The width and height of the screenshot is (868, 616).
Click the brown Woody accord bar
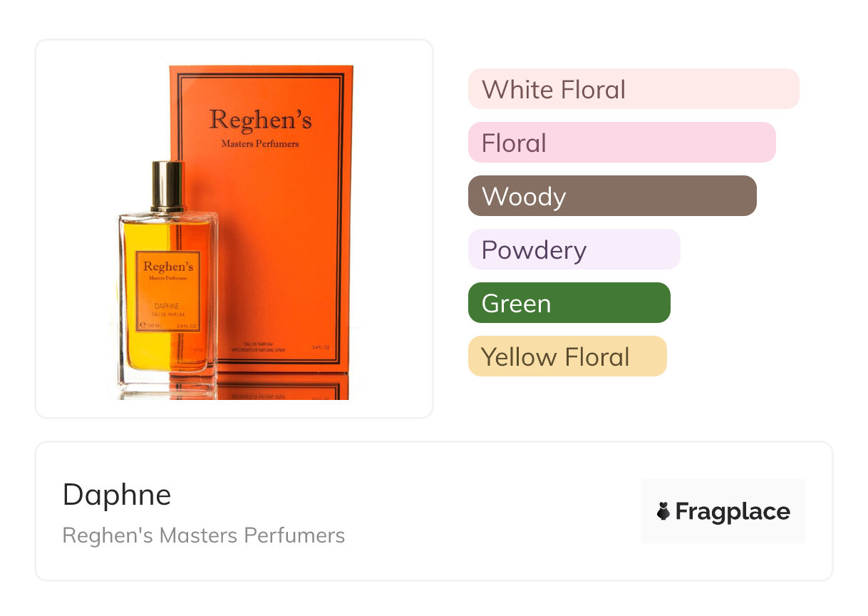click(x=611, y=196)
